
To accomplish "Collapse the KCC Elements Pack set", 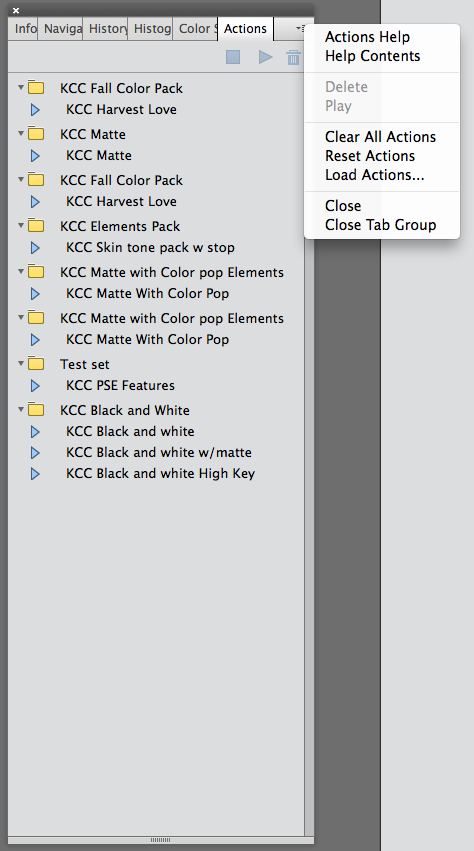I will (21, 225).
